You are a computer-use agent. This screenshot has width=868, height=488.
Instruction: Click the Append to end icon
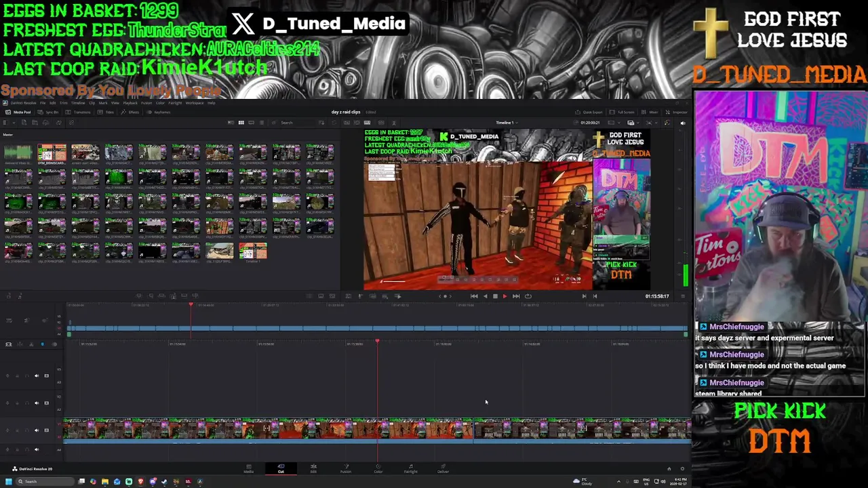coord(151,296)
